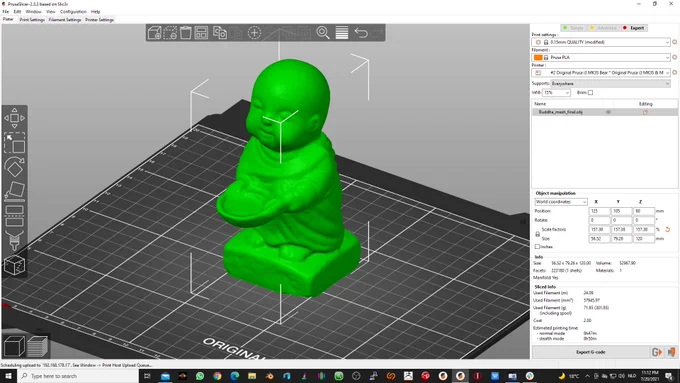680x383 pixels.
Task: Open the Configuration menu
Action: [x=73, y=12]
